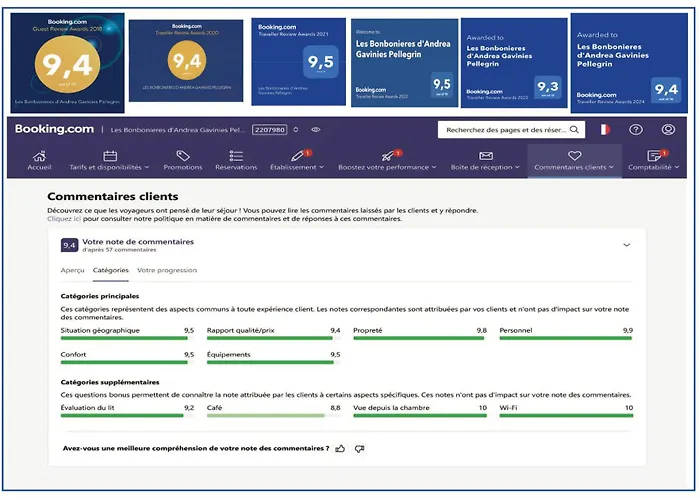The width and height of the screenshot is (700, 500).
Task: Click the Situation géographique rating bar
Action: (127, 338)
